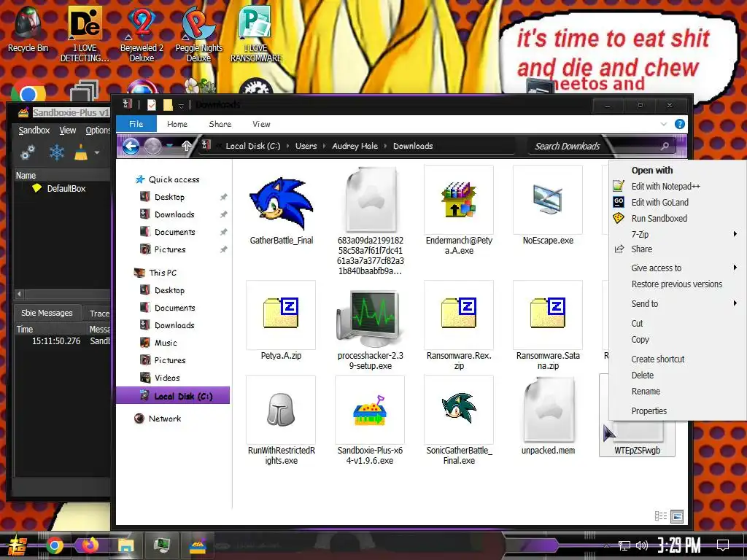Image resolution: width=747 pixels, height=560 pixels.
Task: Open Explorer Help question mark icon
Action: tap(680, 124)
